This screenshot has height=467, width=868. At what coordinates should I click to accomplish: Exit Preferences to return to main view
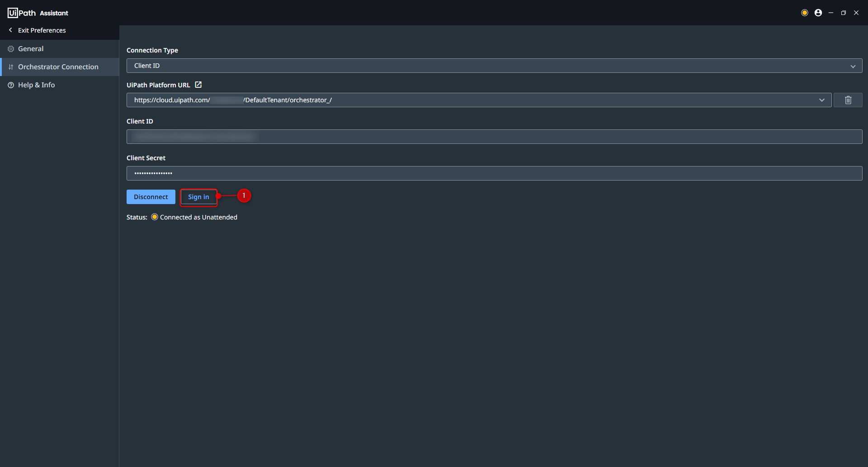point(60,30)
